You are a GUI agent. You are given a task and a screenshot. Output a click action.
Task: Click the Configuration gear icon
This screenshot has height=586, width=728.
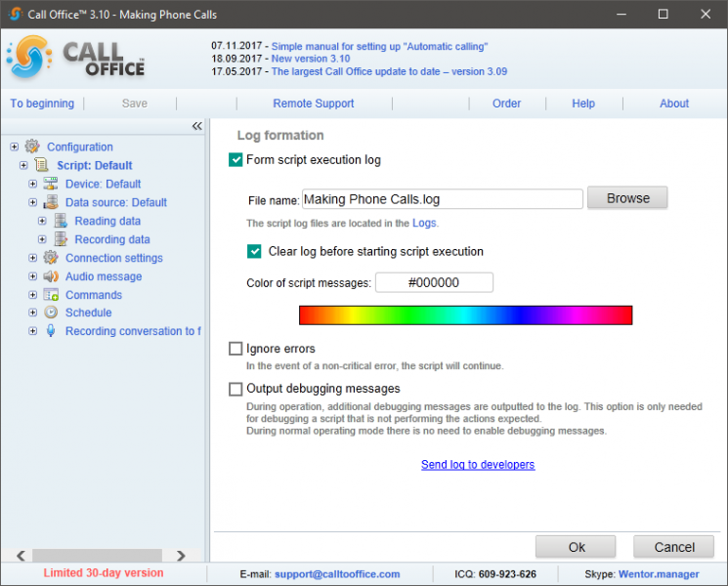pyautogui.click(x=32, y=146)
